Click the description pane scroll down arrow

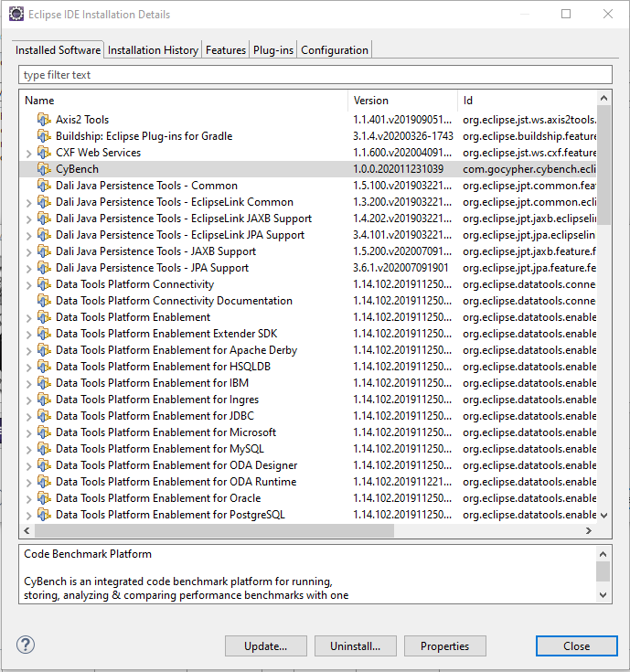603,595
